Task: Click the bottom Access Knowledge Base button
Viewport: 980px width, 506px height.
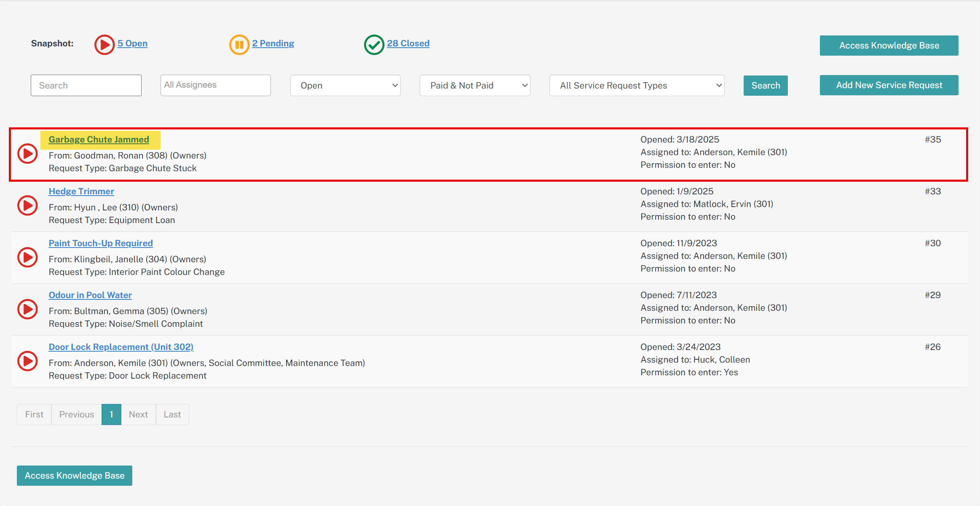Action: point(75,476)
